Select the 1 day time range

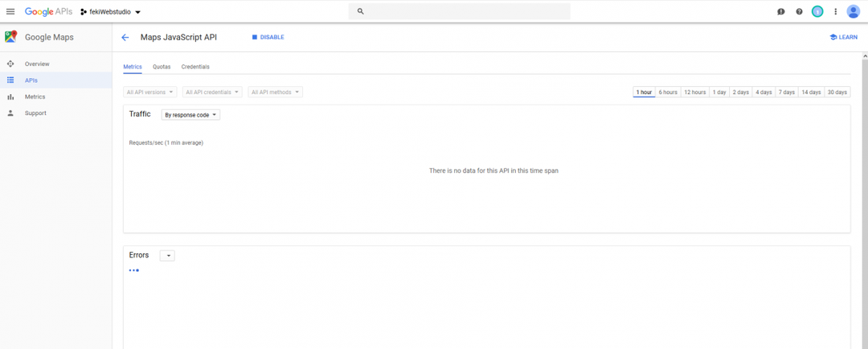coord(719,92)
